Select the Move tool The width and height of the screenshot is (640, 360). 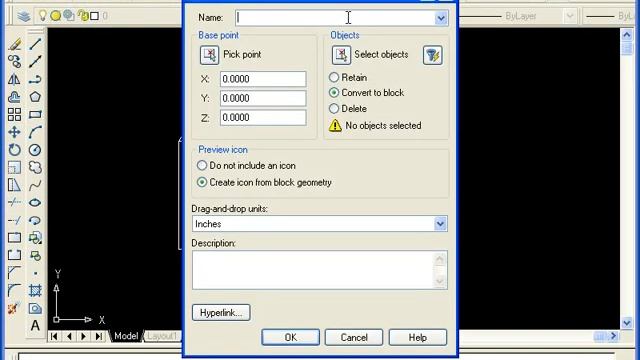[x=14, y=132]
